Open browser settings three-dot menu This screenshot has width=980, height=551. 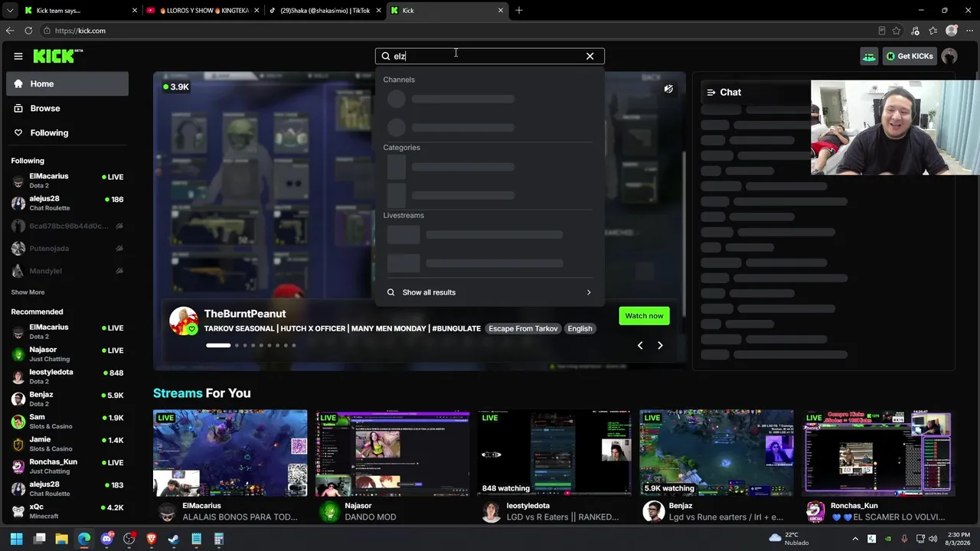(969, 31)
